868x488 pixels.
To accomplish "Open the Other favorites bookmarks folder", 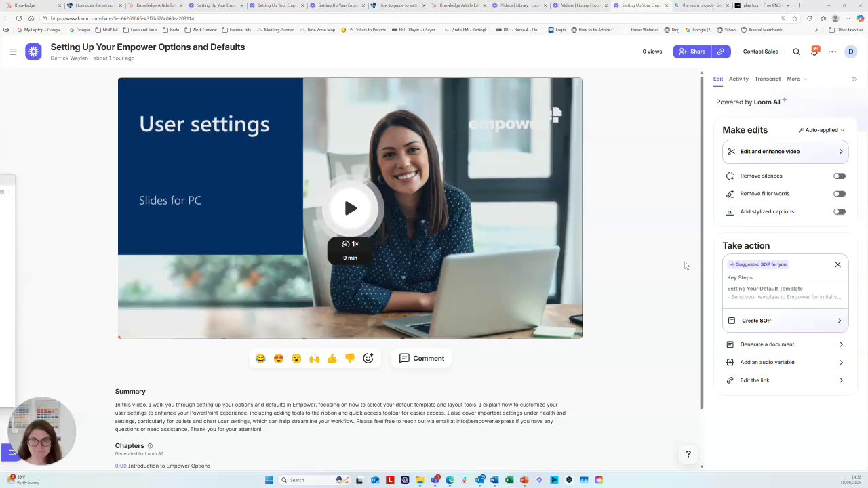I will 846,30.
